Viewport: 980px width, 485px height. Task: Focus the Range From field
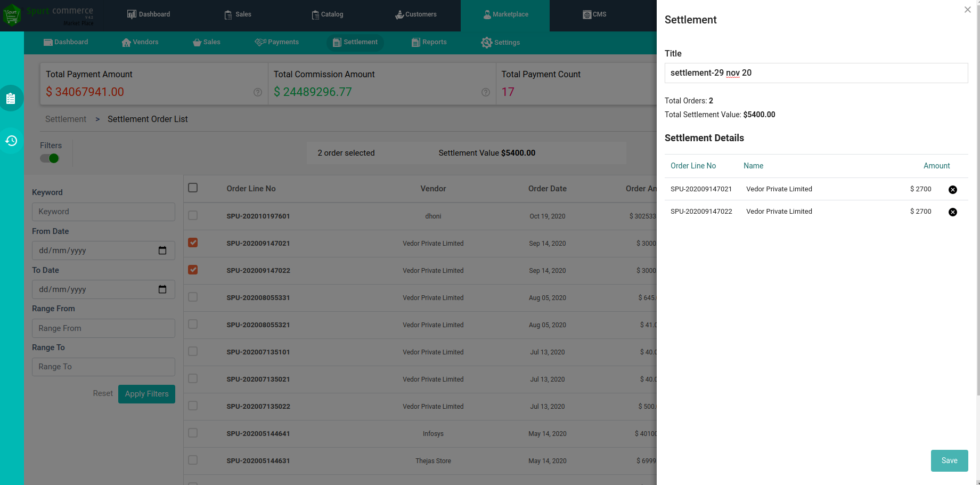[103, 328]
